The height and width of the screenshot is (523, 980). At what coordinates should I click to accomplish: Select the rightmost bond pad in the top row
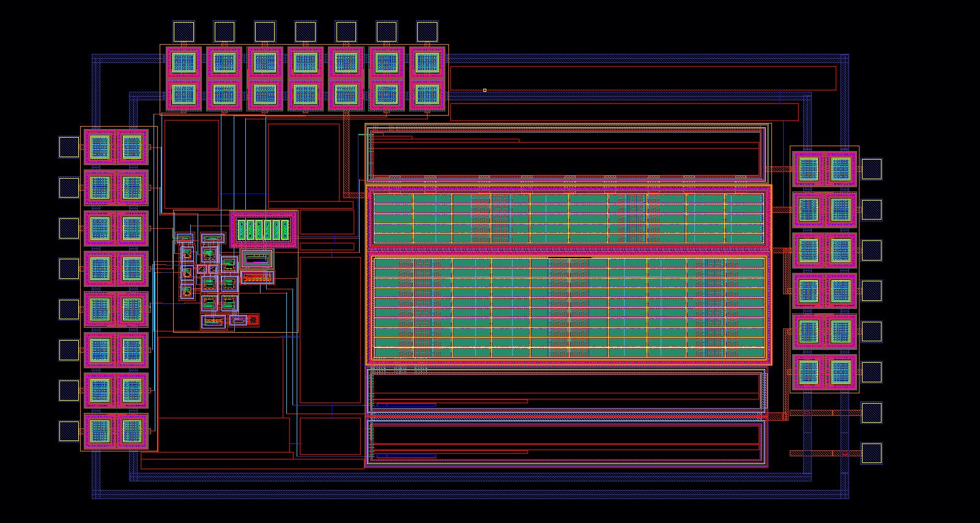tap(427, 31)
